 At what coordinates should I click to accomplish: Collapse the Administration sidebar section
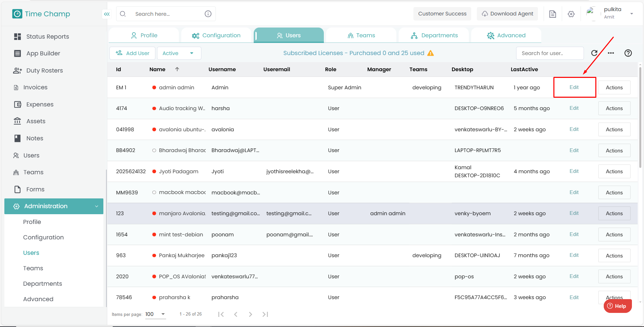(96, 206)
